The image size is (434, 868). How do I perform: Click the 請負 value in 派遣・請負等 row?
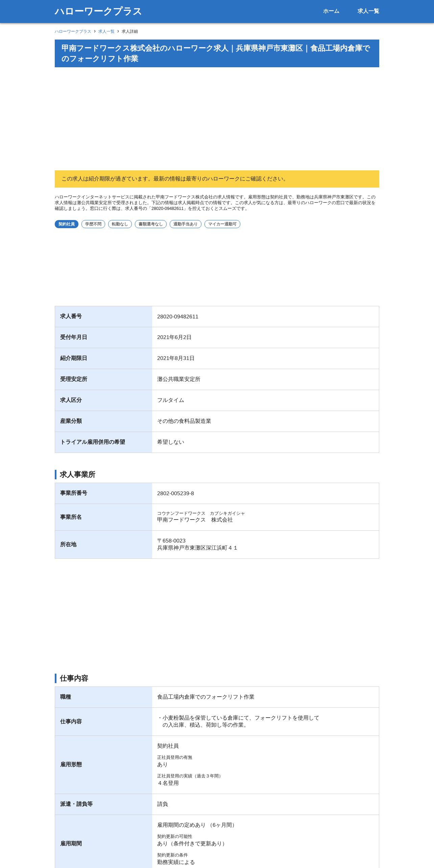[x=163, y=804]
